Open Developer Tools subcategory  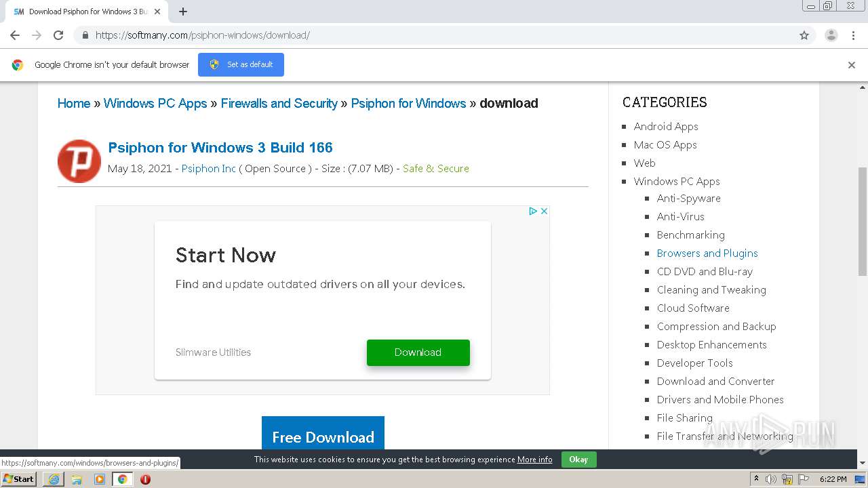coord(694,363)
